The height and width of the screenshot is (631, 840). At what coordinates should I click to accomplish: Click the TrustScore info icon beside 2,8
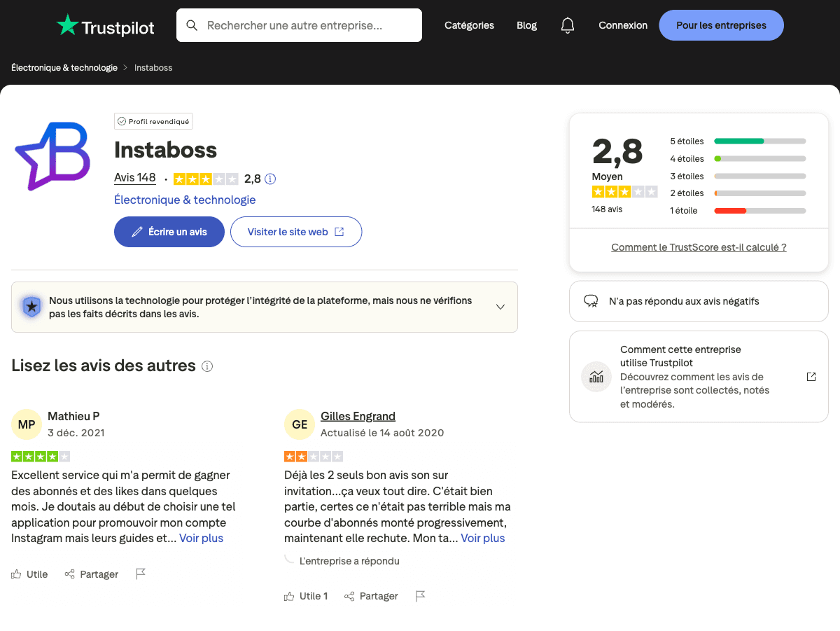pyautogui.click(x=270, y=179)
